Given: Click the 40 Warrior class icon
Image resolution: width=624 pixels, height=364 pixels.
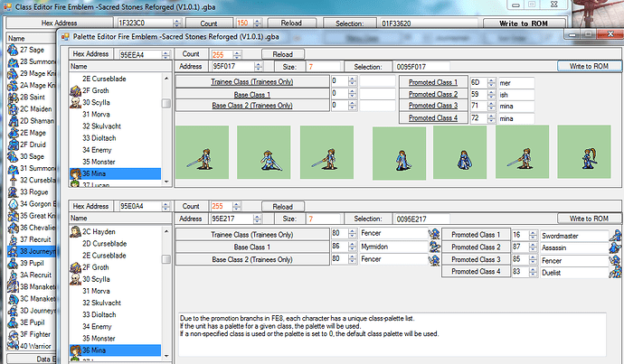Looking at the screenshot, I should coord(12,344).
